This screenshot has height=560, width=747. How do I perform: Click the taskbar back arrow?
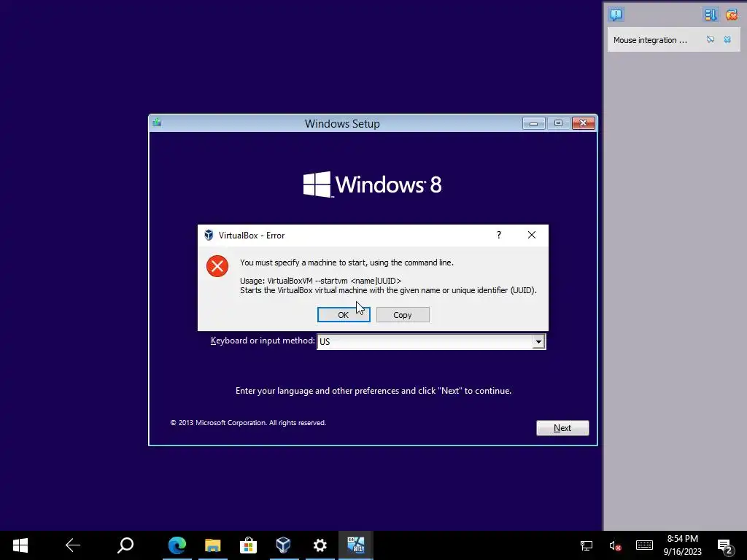pyautogui.click(x=72, y=545)
